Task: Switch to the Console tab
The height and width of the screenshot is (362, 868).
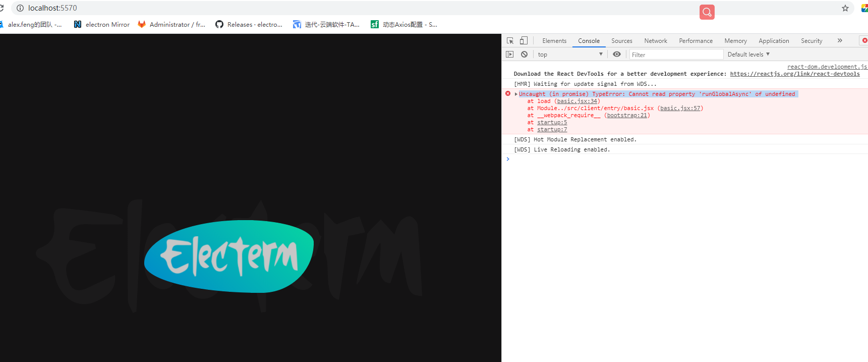Action: [x=589, y=41]
